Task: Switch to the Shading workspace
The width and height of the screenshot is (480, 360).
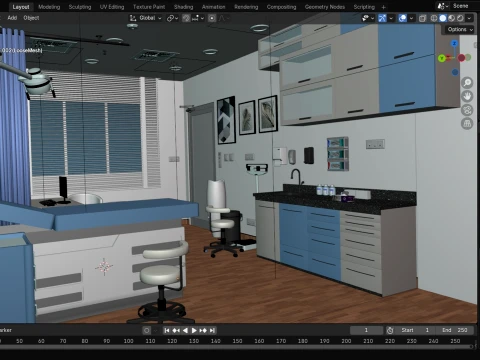Action: coord(183,7)
